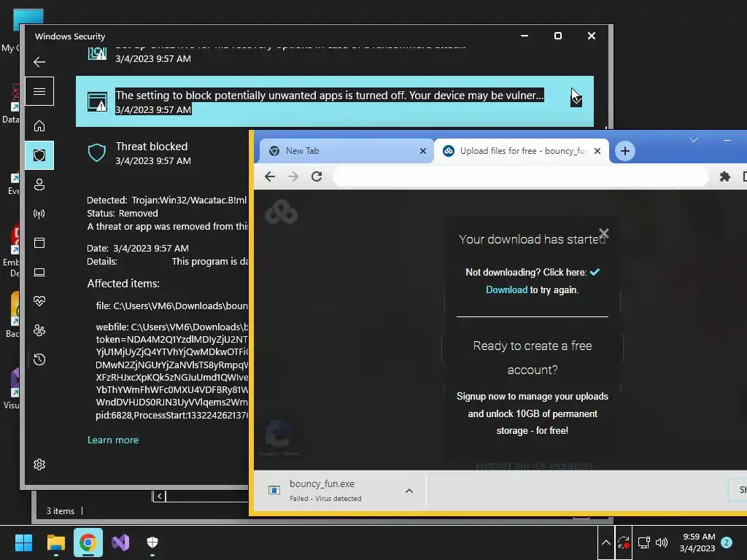Open a new Chrome tab with plus

pos(625,151)
